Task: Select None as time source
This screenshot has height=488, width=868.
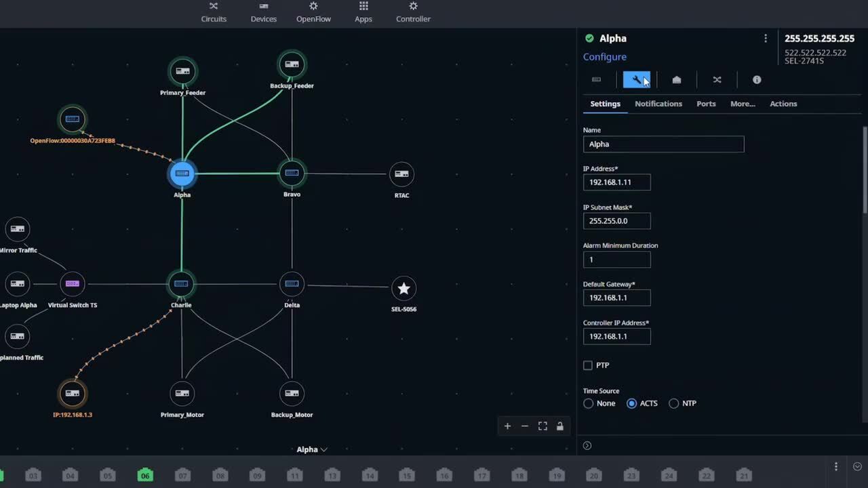Action: coord(589,403)
